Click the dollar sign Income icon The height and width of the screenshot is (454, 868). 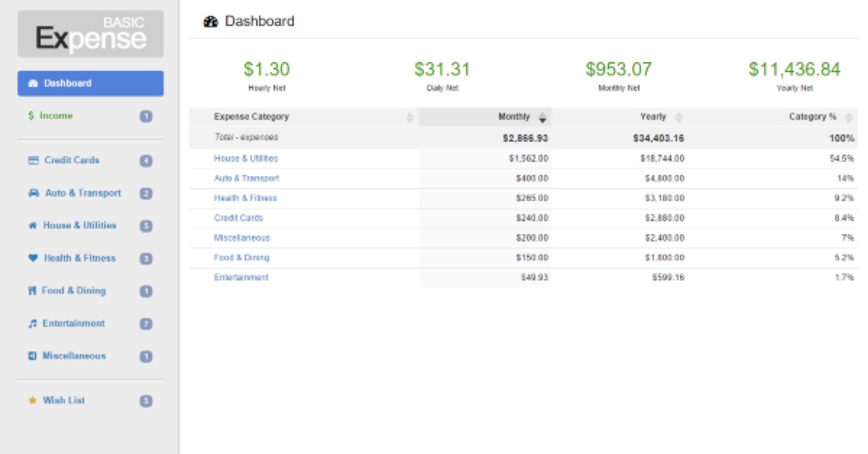tap(31, 116)
